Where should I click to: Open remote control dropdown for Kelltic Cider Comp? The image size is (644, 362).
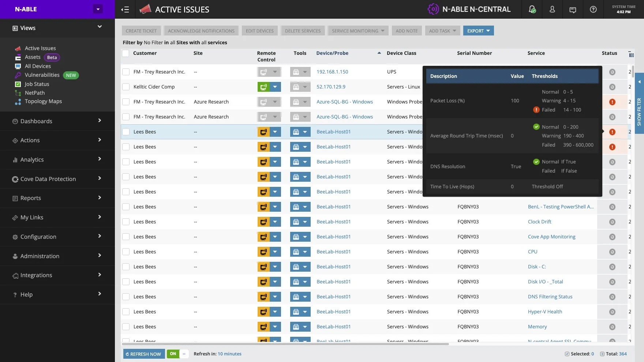(275, 87)
